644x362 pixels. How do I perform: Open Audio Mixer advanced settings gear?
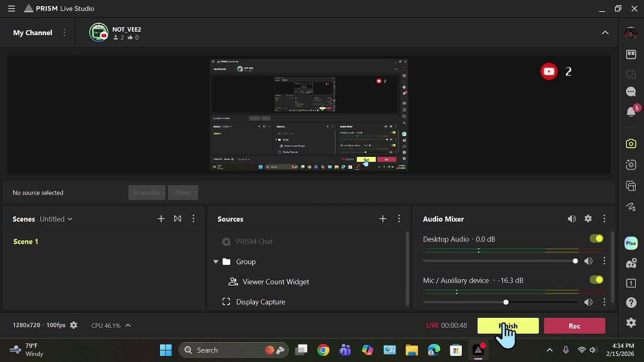[588, 219]
